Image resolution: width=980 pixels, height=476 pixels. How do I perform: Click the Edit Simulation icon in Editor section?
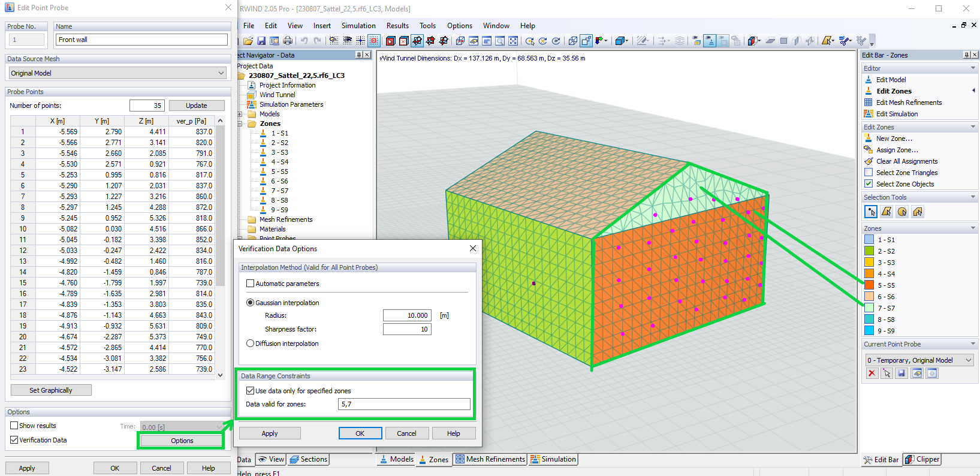pyautogui.click(x=869, y=114)
